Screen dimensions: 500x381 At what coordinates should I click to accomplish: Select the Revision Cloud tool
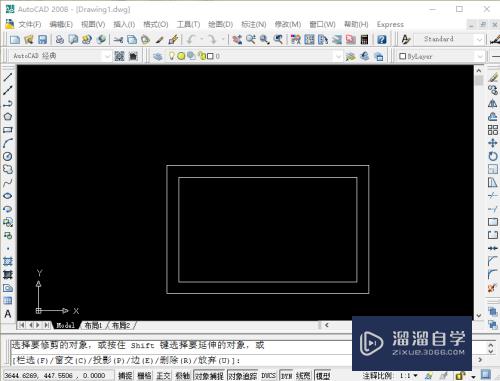click(8, 169)
